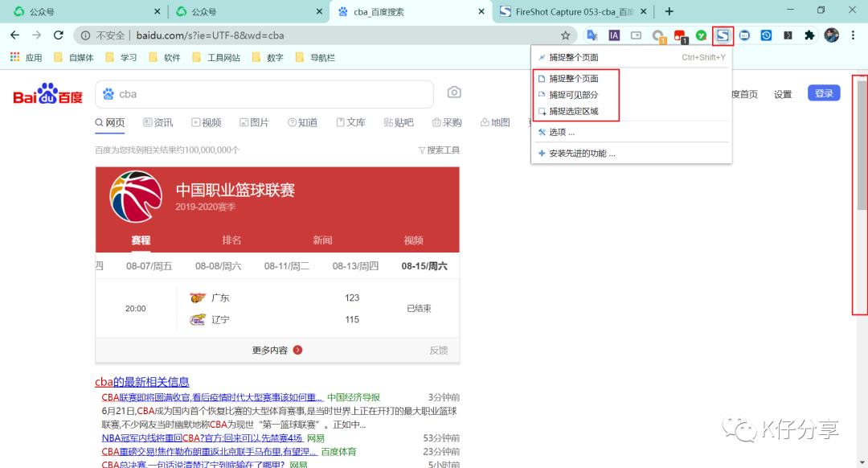Click the CBA league logo
This screenshot has width=868, height=468.
tap(136, 197)
